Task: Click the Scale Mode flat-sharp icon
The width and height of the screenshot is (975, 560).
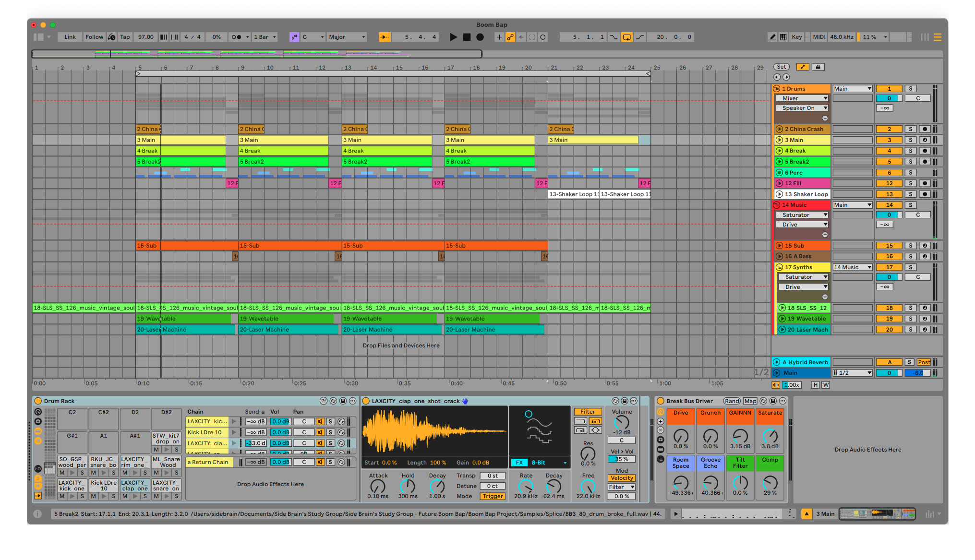Action: pyautogui.click(x=294, y=37)
